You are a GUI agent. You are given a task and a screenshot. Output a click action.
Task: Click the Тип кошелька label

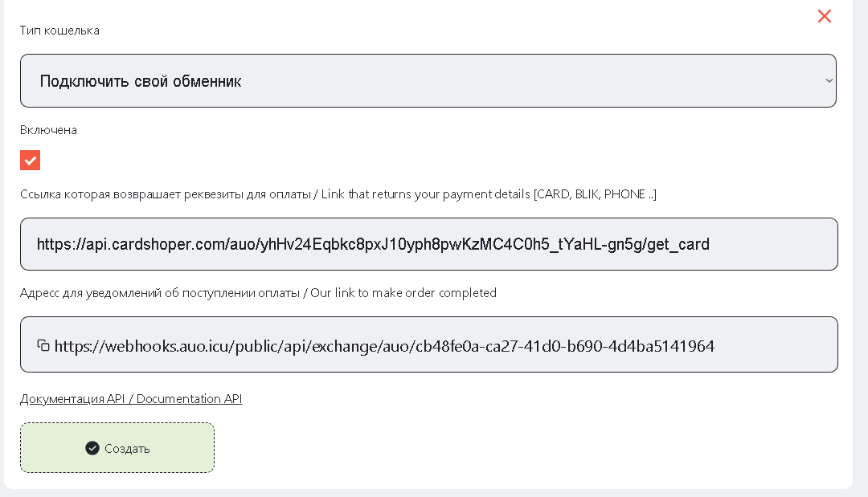(59, 31)
